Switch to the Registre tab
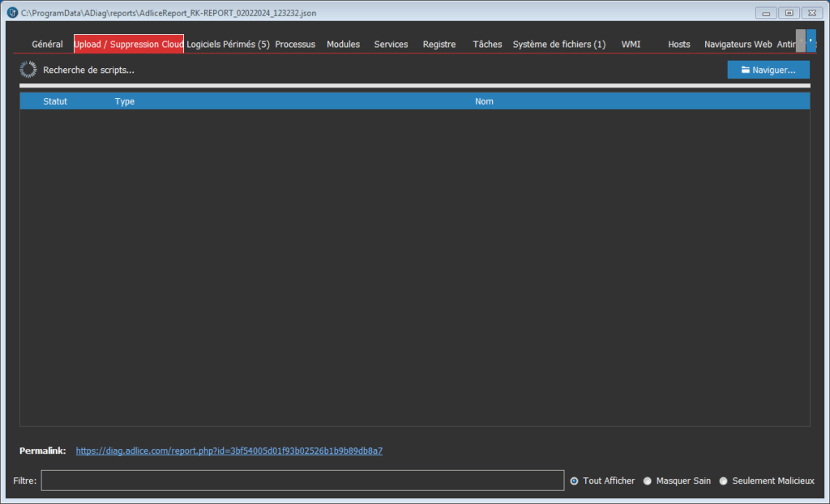 [x=439, y=45]
